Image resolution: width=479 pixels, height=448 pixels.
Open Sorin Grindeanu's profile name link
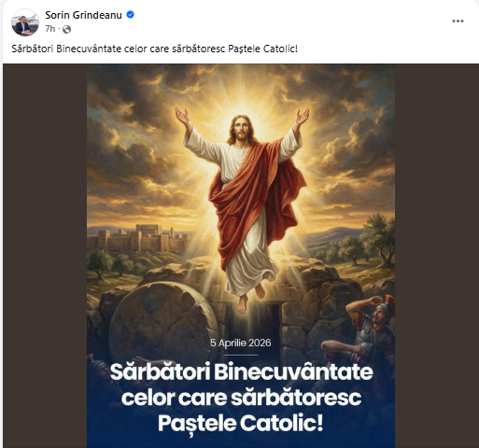[83, 15]
